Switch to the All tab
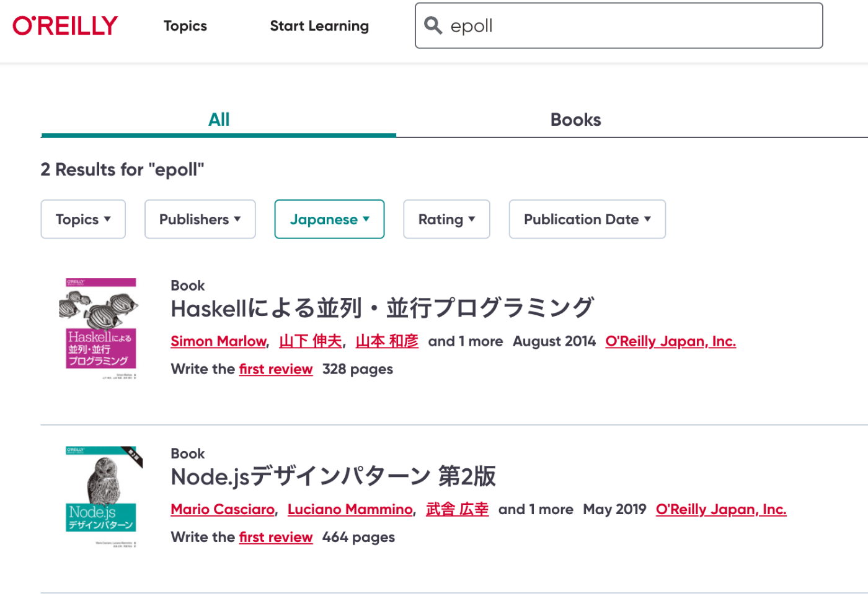This screenshot has height=604, width=868. [x=218, y=120]
